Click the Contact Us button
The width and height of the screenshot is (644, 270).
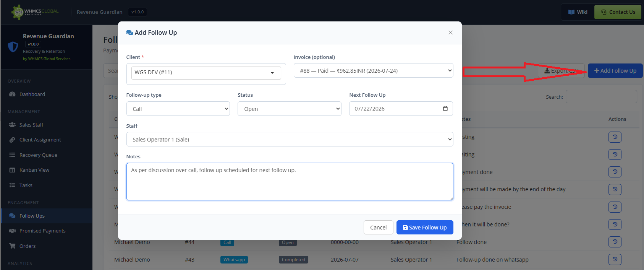[x=618, y=12]
